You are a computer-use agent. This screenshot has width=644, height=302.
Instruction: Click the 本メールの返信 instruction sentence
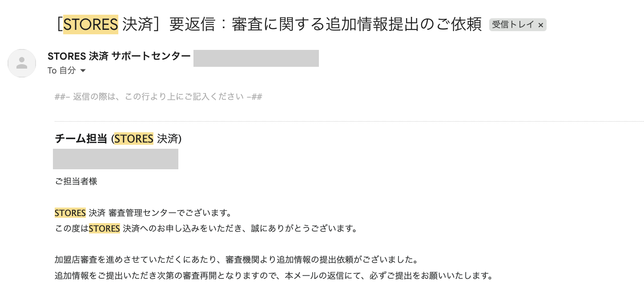(274, 276)
